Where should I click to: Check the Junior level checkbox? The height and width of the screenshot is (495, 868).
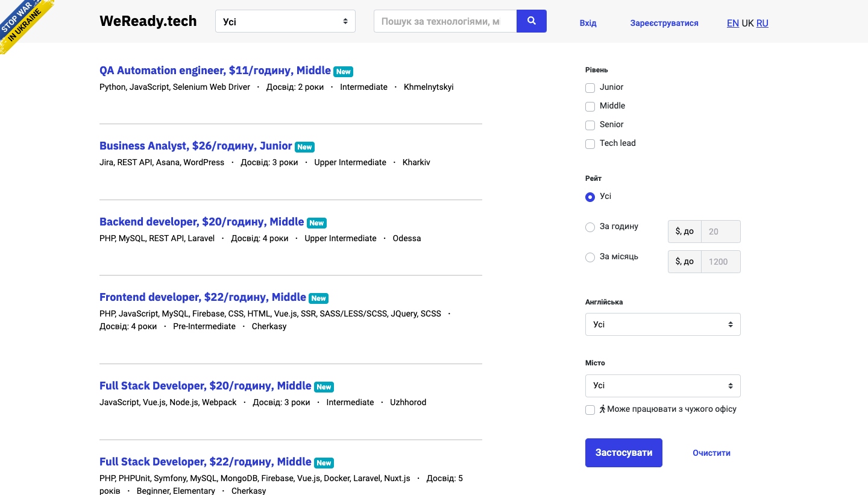[x=590, y=88]
